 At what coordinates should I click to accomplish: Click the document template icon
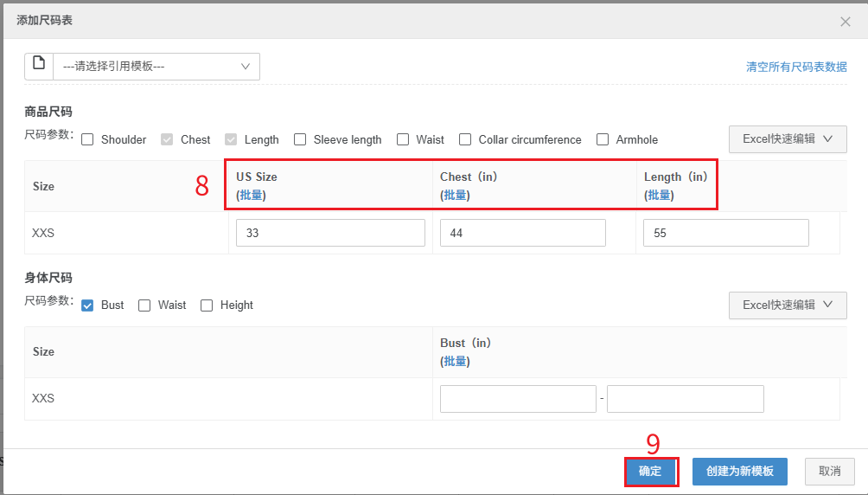(x=39, y=66)
